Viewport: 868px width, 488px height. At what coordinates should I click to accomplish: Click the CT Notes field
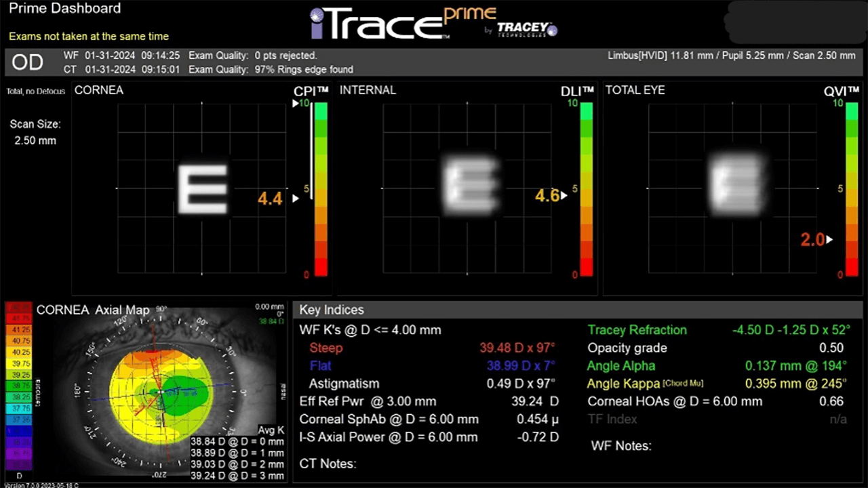coord(328,464)
